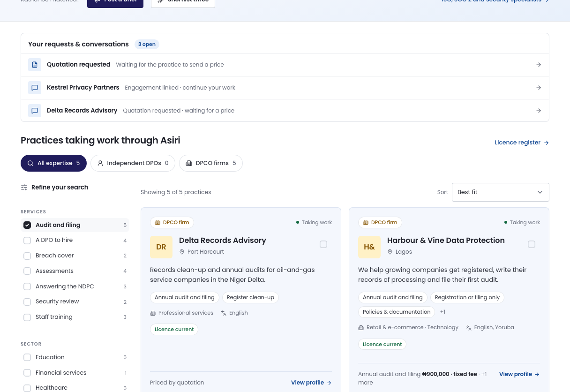
Task: Click sector icon beside Professional services
Action: (x=153, y=313)
